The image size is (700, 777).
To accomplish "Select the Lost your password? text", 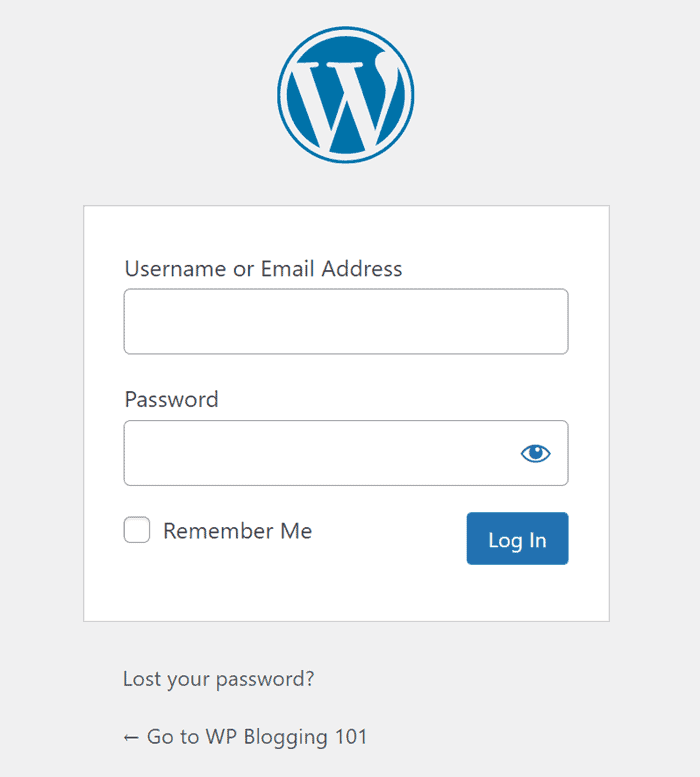I will tap(218, 679).
